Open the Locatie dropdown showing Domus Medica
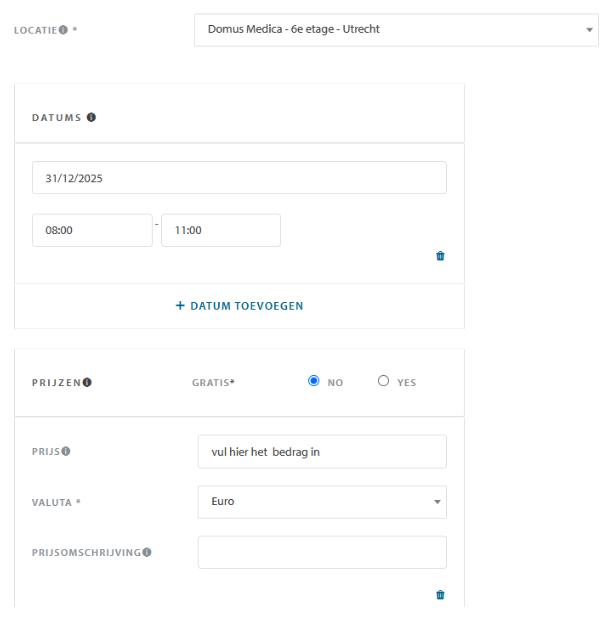 click(396, 30)
